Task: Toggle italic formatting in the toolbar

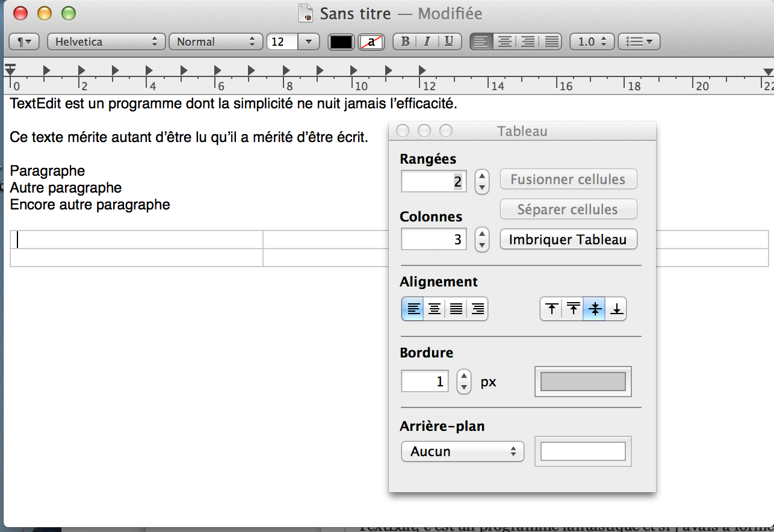Action: tap(427, 42)
